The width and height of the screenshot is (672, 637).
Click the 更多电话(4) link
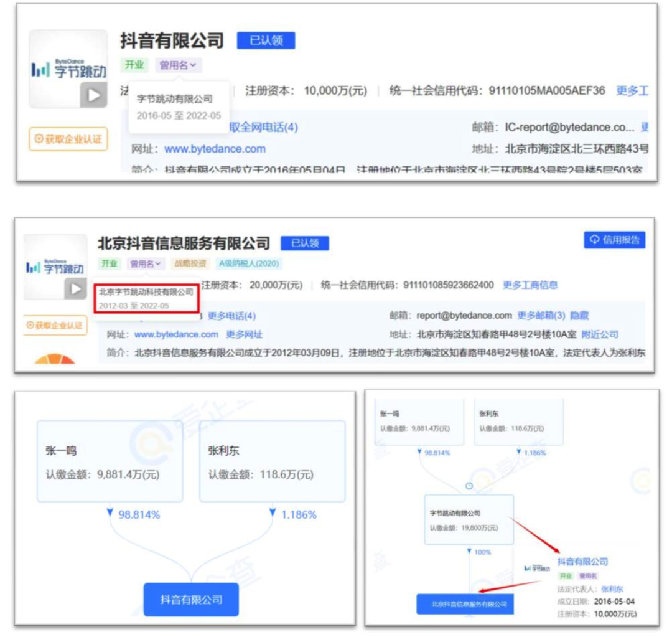click(232, 316)
